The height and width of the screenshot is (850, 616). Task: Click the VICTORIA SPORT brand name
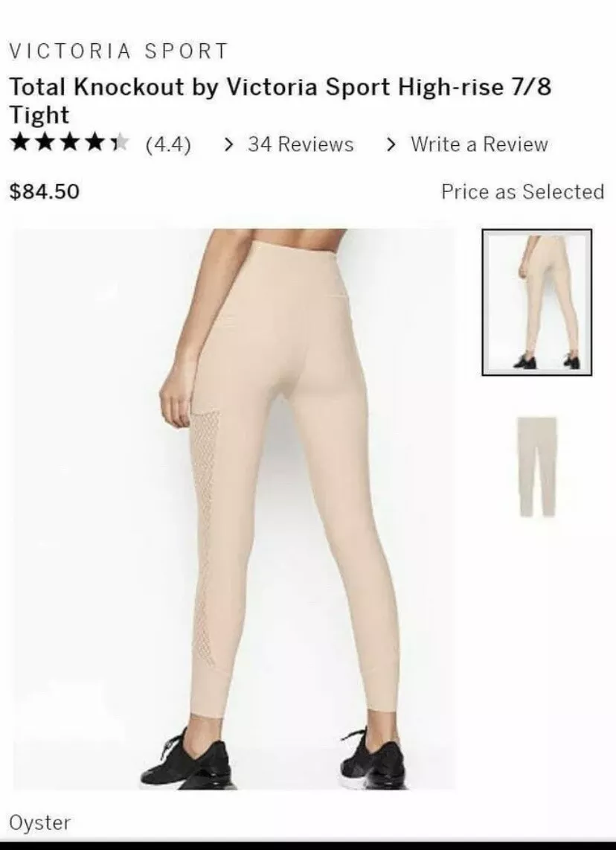[x=118, y=51]
